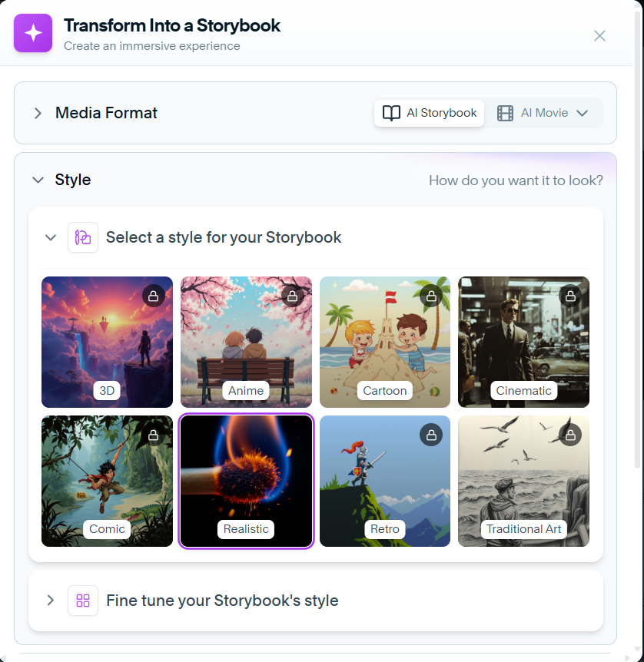The image size is (644, 662).
Task: Select the AI Movie format
Action: coord(544,113)
